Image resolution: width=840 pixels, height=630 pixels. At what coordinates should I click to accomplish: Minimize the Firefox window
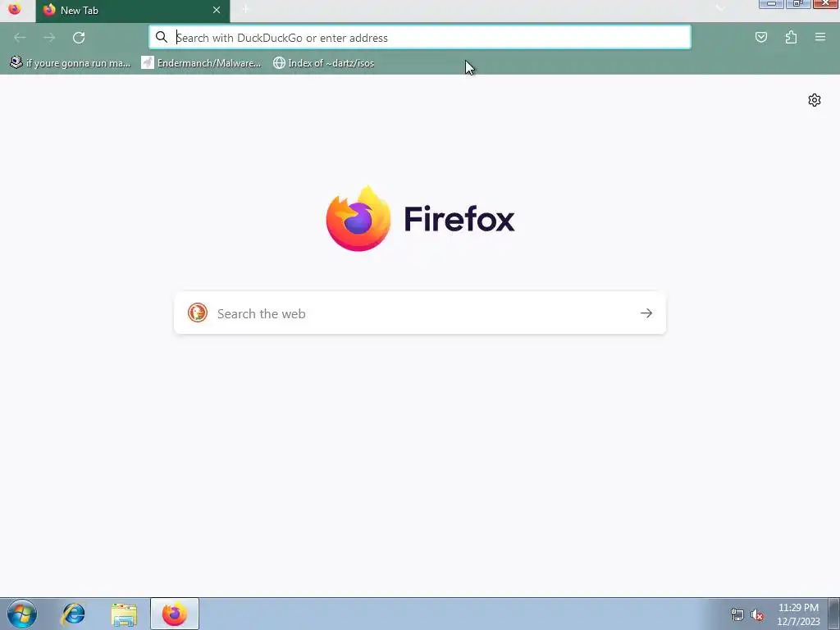click(x=771, y=4)
